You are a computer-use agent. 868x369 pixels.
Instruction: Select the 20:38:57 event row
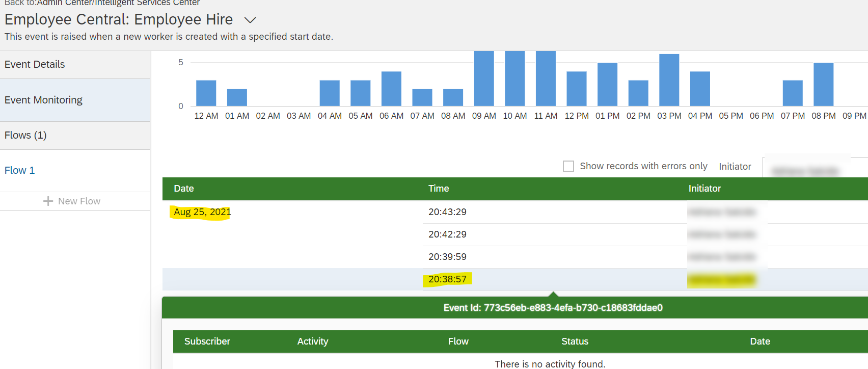click(x=515, y=279)
